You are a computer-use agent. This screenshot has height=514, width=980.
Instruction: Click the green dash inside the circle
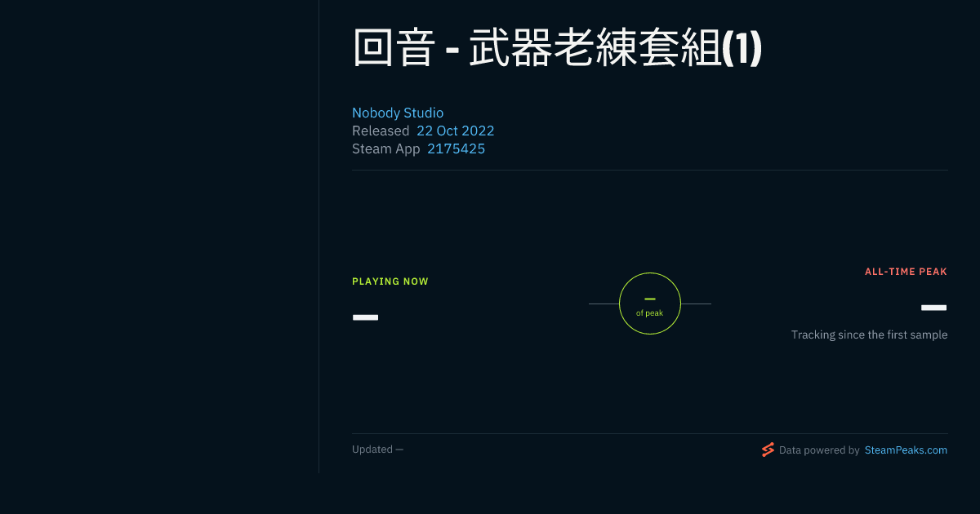click(650, 299)
